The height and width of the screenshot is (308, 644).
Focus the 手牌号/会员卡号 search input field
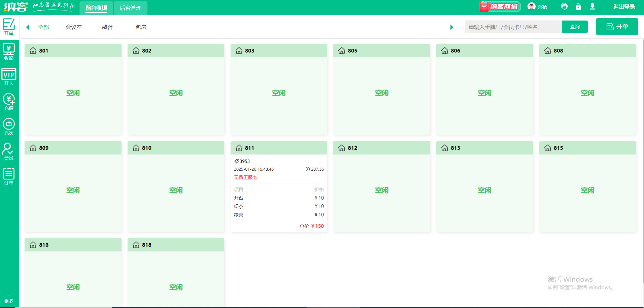point(513,27)
